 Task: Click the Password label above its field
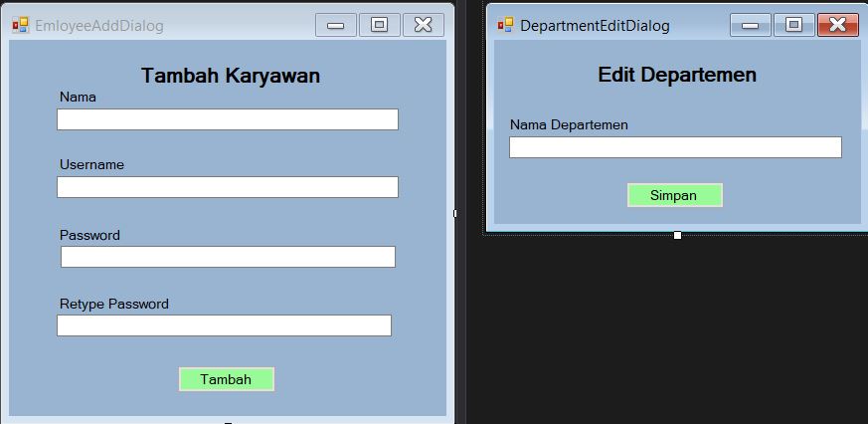click(x=89, y=236)
